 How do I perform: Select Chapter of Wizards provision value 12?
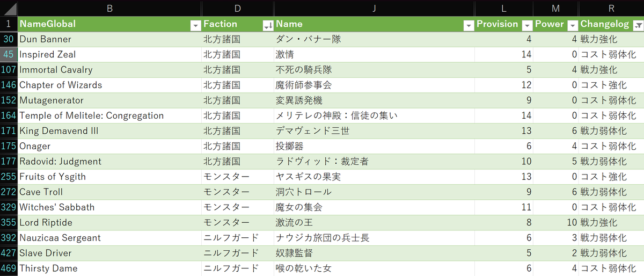pyautogui.click(x=504, y=85)
